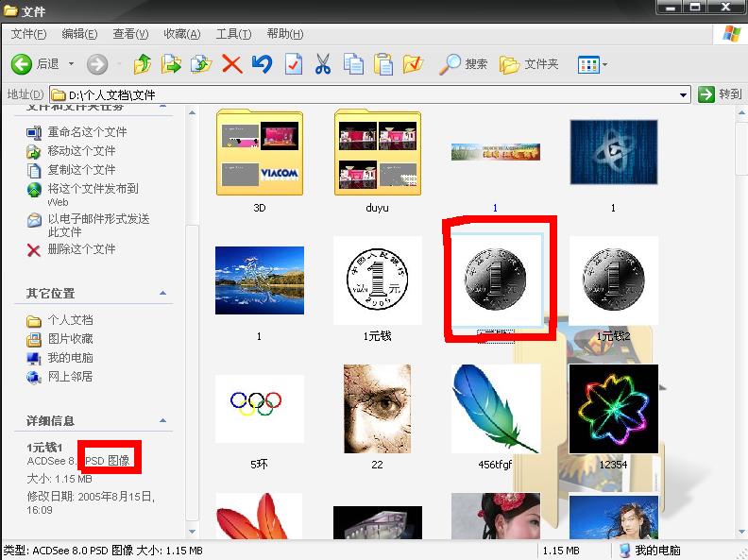Viewport: 748px width, 560px height.
Task: Click scroll up arrow of file list
Action: [741, 113]
